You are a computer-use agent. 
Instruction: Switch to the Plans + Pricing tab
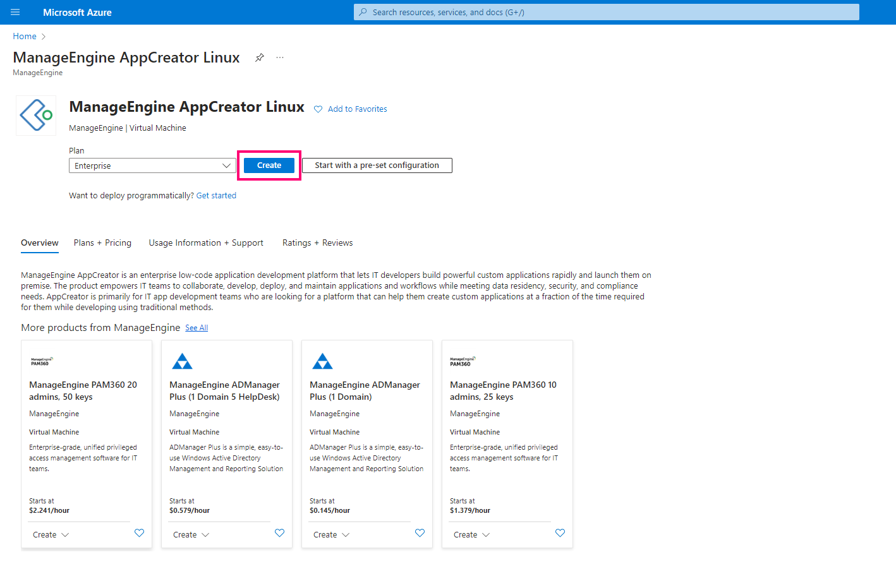[x=102, y=243]
